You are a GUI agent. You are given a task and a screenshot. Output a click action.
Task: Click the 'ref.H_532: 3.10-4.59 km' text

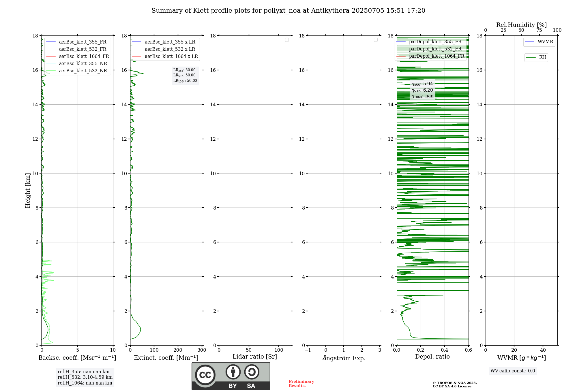pos(85,377)
